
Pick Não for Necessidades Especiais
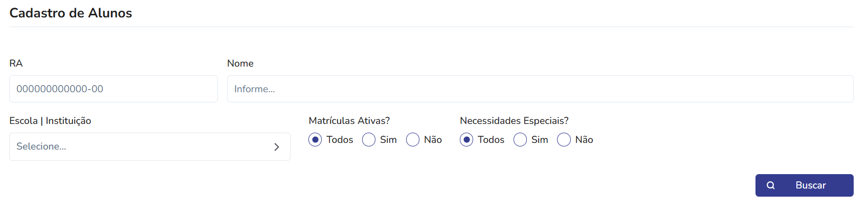tap(564, 140)
